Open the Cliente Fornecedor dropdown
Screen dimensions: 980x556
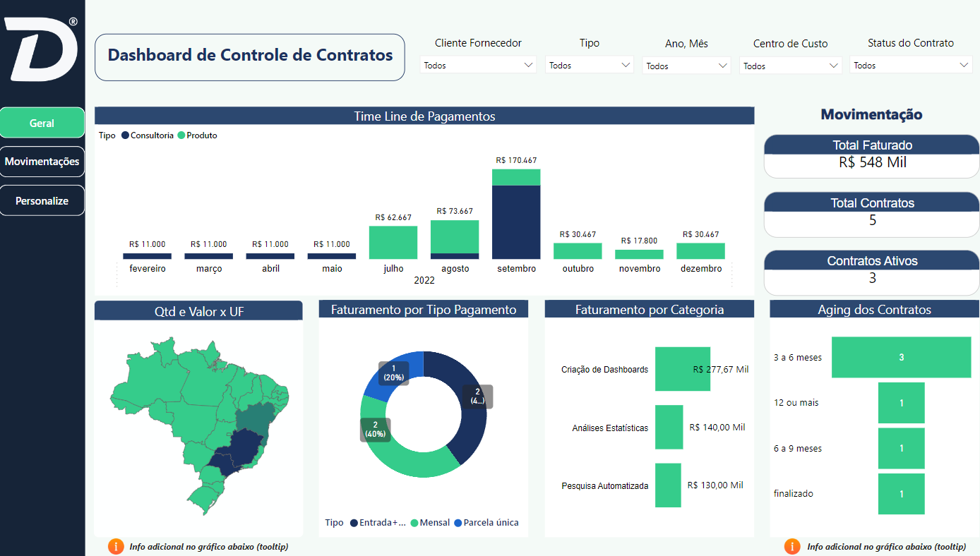coord(478,66)
